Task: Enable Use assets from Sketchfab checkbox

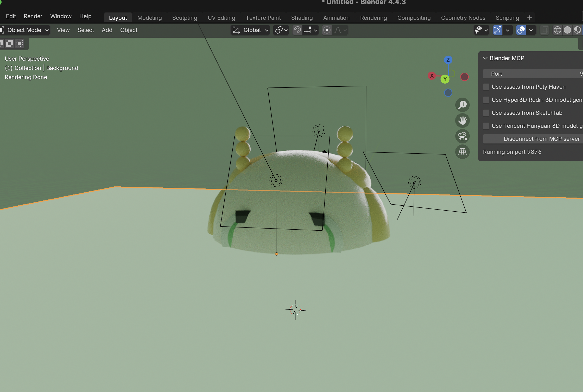Action: click(486, 113)
